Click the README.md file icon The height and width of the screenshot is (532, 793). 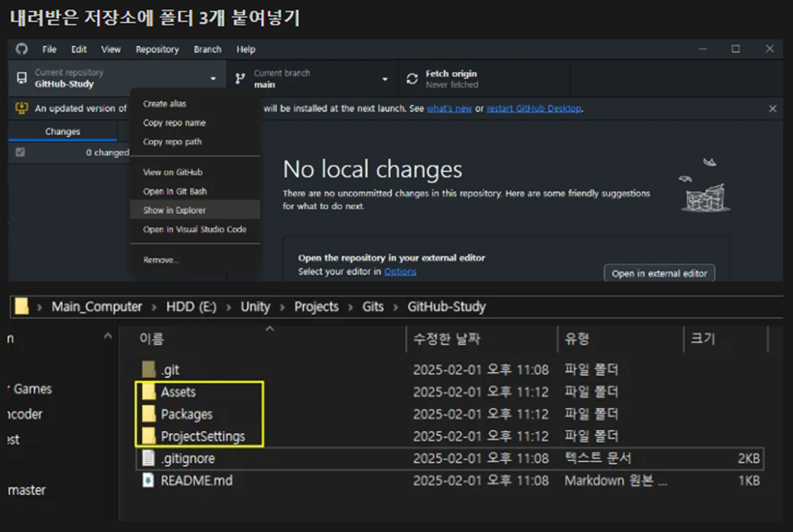(x=148, y=481)
